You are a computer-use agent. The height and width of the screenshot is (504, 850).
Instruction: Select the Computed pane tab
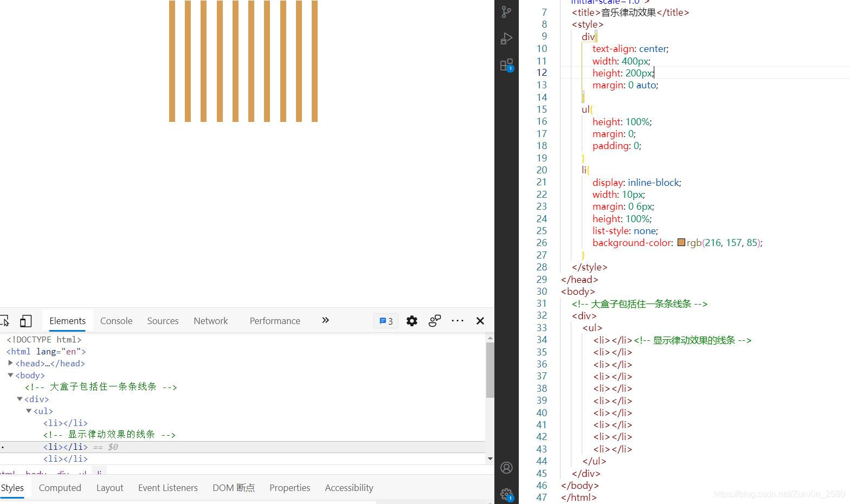[x=60, y=488]
